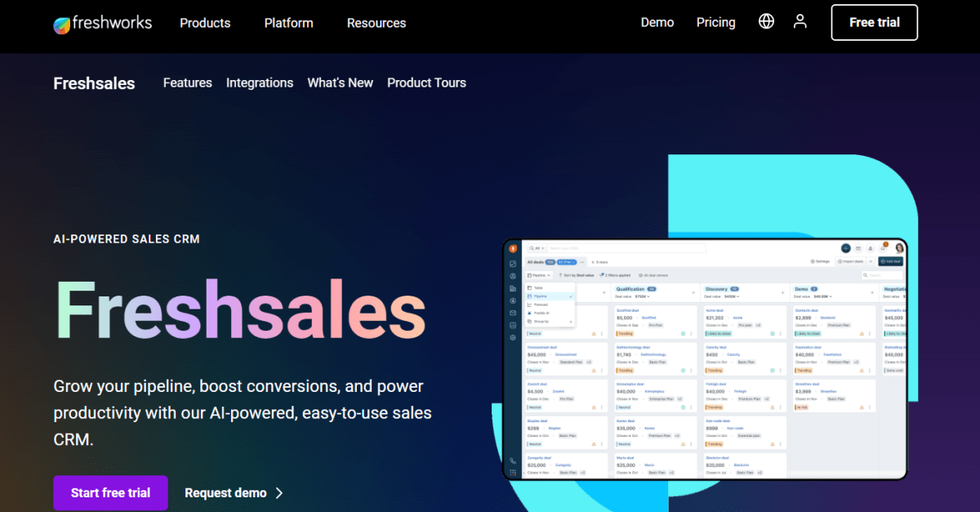Image resolution: width=980 pixels, height=512 pixels.
Task: Open the user account icon near Free trial
Action: point(800,21)
